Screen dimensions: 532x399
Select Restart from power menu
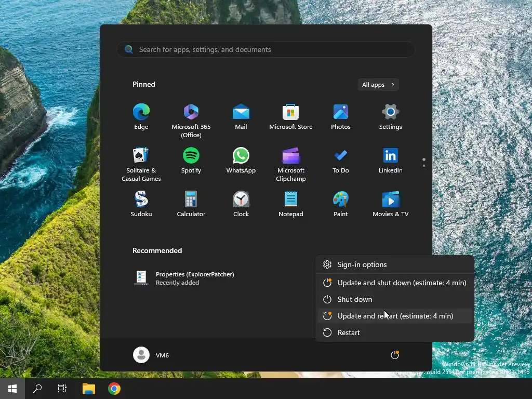(395, 332)
